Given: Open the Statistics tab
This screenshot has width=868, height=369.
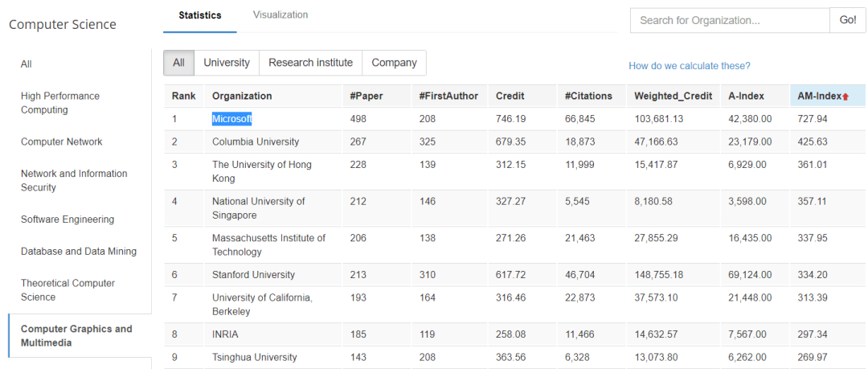Looking at the screenshot, I should pyautogui.click(x=200, y=15).
